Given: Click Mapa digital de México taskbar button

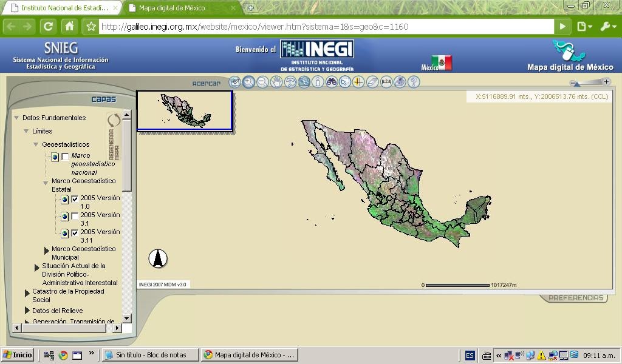Looking at the screenshot, I should click(250, 355).
